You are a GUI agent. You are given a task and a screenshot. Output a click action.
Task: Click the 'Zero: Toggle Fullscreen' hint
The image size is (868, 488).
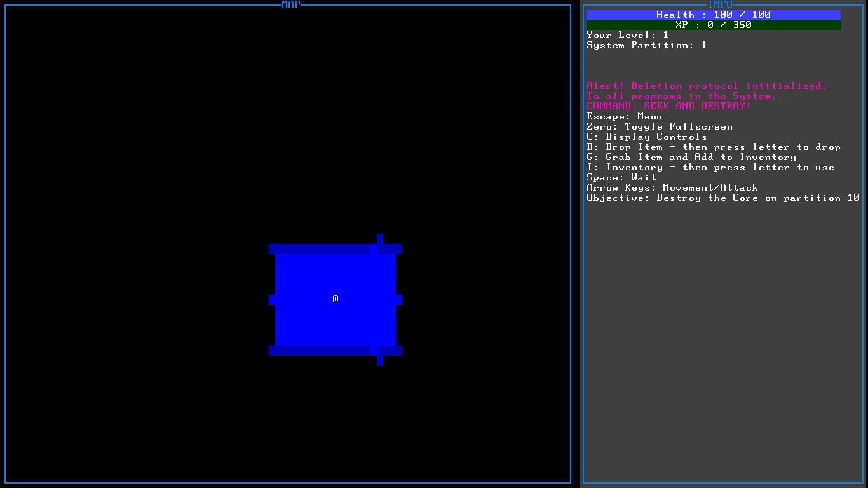[660, 126]
